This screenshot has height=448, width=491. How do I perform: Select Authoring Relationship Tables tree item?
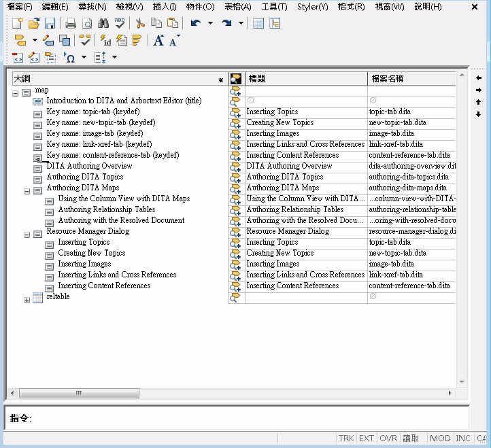click(x=107, y=209)
